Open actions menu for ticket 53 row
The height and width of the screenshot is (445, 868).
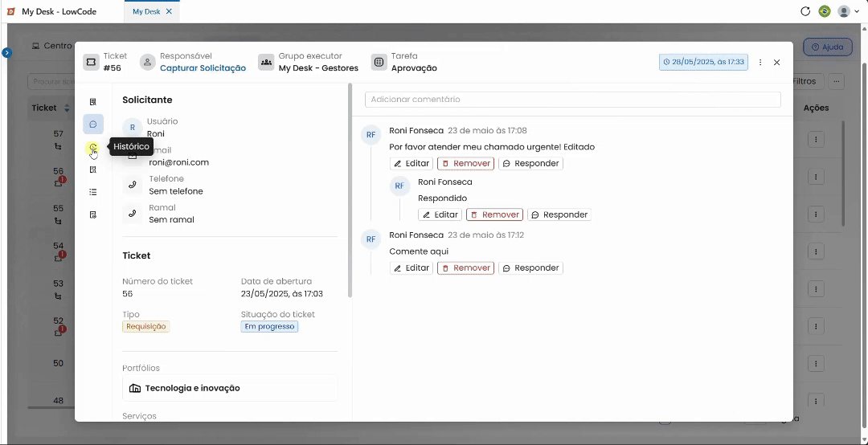click(816, 289)
